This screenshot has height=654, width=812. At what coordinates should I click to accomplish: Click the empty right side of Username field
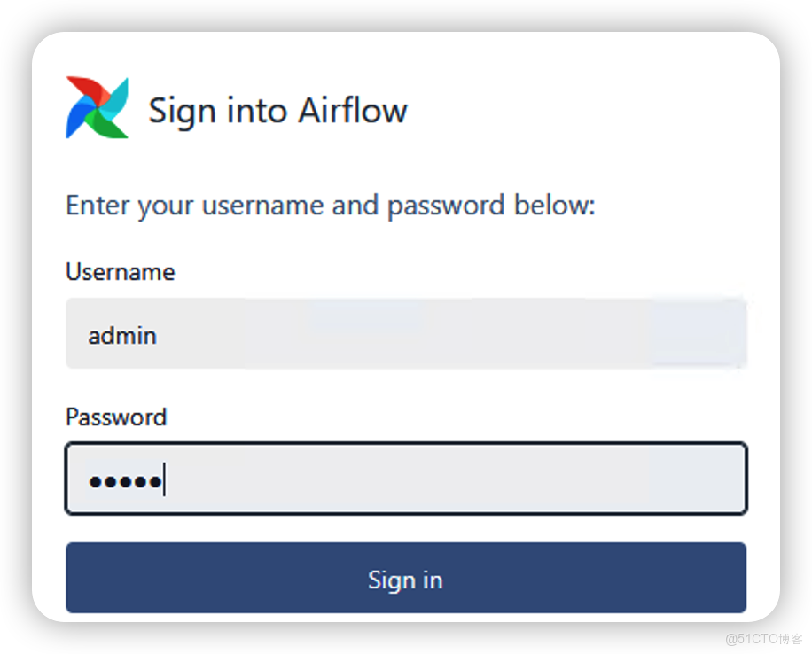click(x=621, y=334)
